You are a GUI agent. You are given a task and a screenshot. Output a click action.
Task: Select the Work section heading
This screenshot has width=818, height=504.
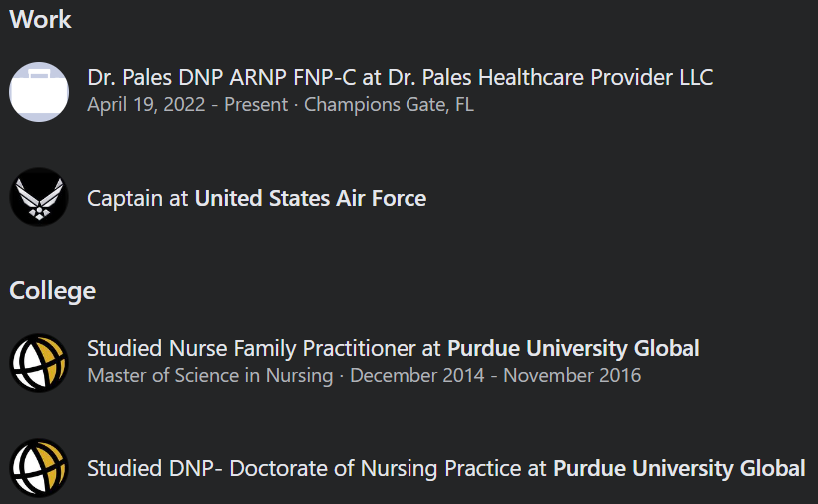point(40,20)
